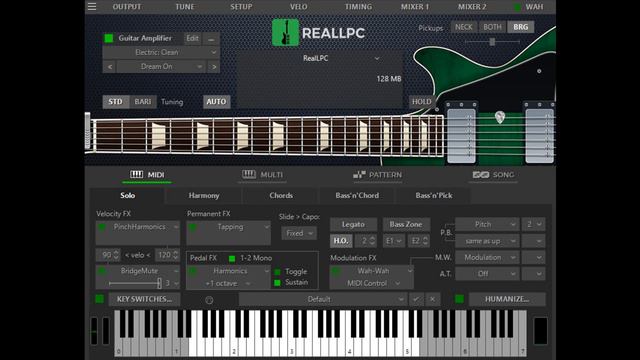
Task: Click the MIDI keyboard icon
Action: point(136,174)
